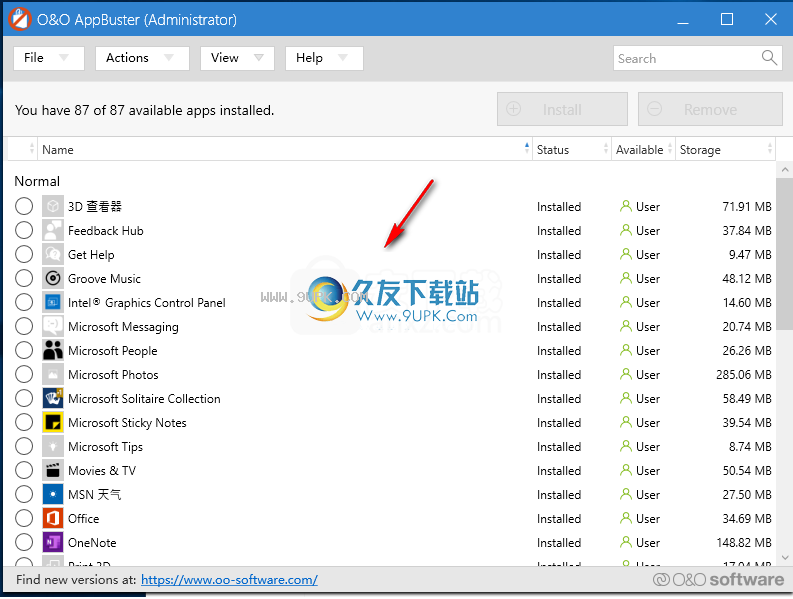Image resolution: width=793 pixels, height=599 pixels.
Task: Open the Help menu
Action: coord(324,58)
